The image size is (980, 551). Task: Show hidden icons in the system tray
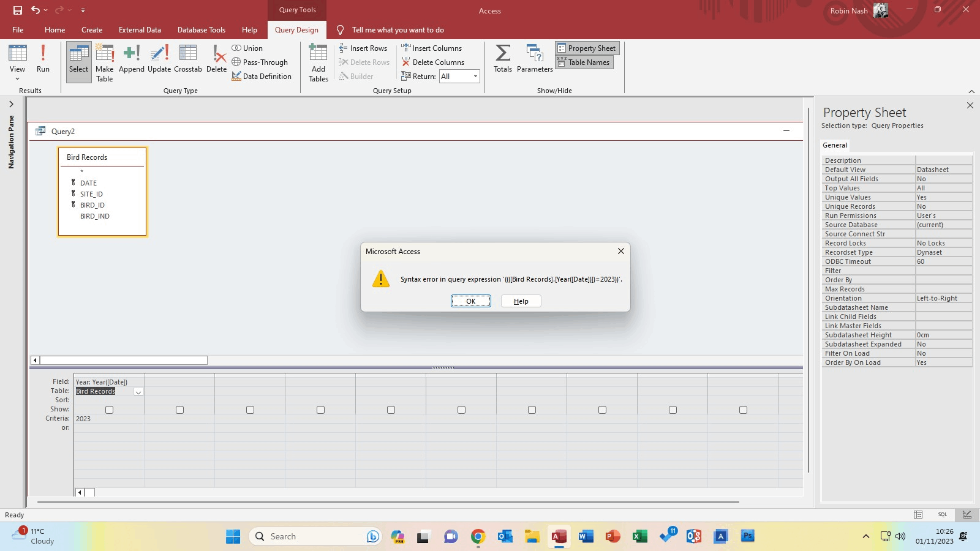click(x=865, y=536)
